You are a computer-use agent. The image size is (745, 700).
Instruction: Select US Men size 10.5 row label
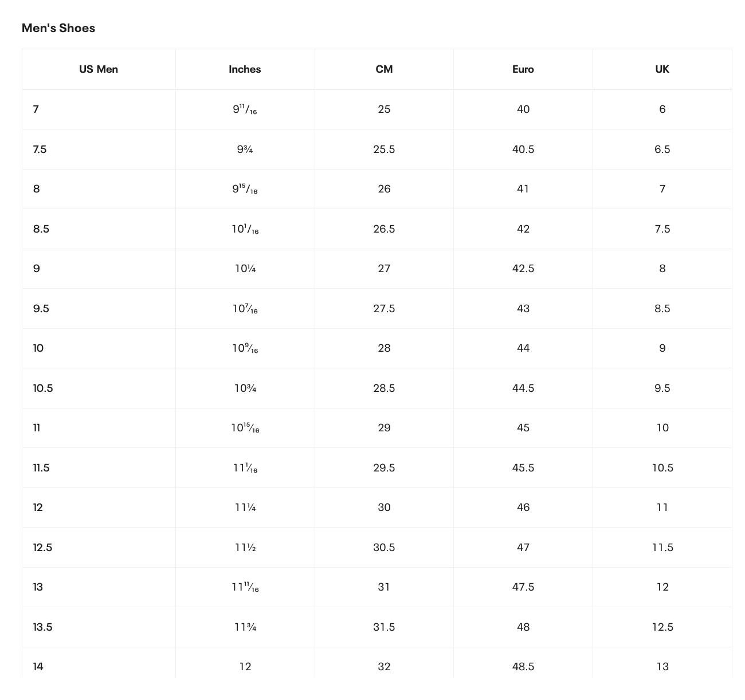point(43,388)
